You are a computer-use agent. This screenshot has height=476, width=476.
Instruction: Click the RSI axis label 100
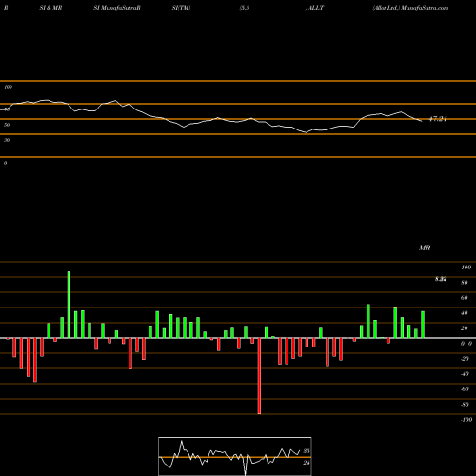(8, 87)
